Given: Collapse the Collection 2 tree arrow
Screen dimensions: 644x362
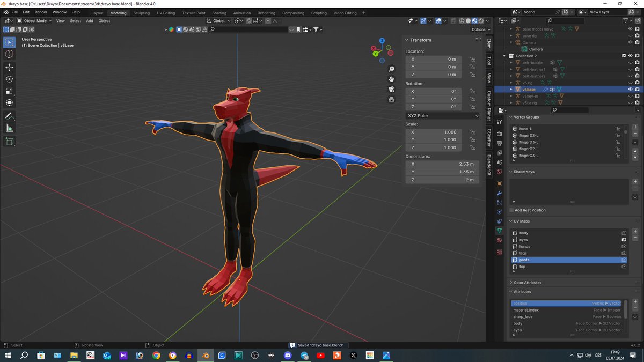Looking at the screenshot, I should (x=504, y=56).
